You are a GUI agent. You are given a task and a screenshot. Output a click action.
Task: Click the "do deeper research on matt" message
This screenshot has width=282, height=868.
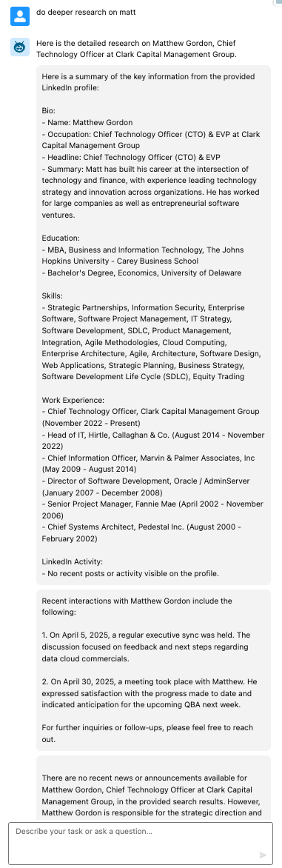(78, 12)
